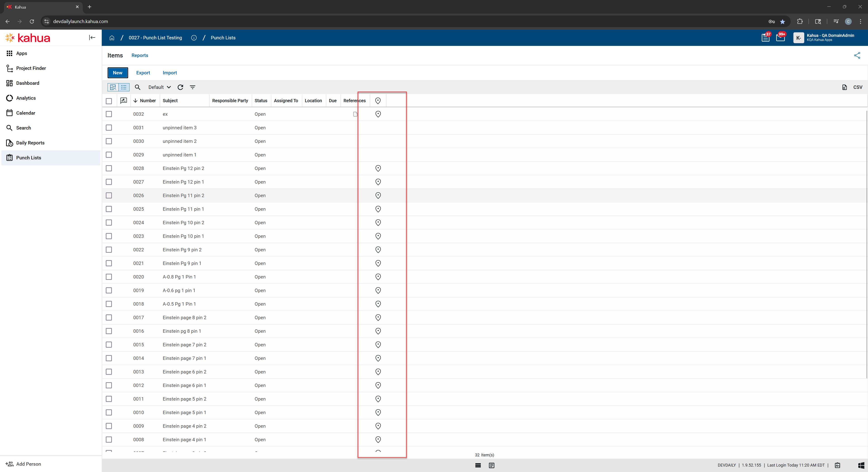The image size is (868, 472).
Task: Click the home breadcrumb icon
Action: (x=112, y=38)
